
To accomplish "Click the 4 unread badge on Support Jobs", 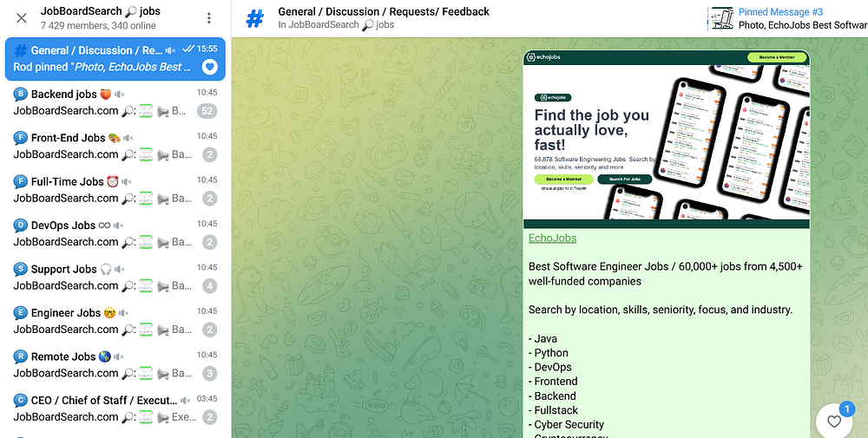I will 209,286.
